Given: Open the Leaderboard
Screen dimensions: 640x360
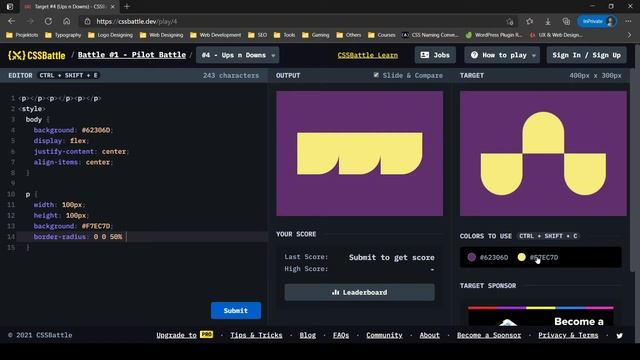Looking at the screenshot, I should pos(360,292).
